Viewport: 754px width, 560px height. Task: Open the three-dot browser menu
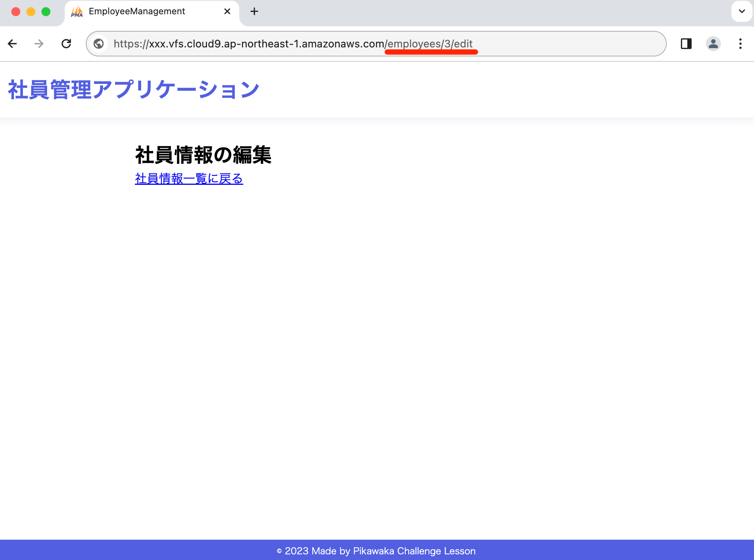pos(740,44)
